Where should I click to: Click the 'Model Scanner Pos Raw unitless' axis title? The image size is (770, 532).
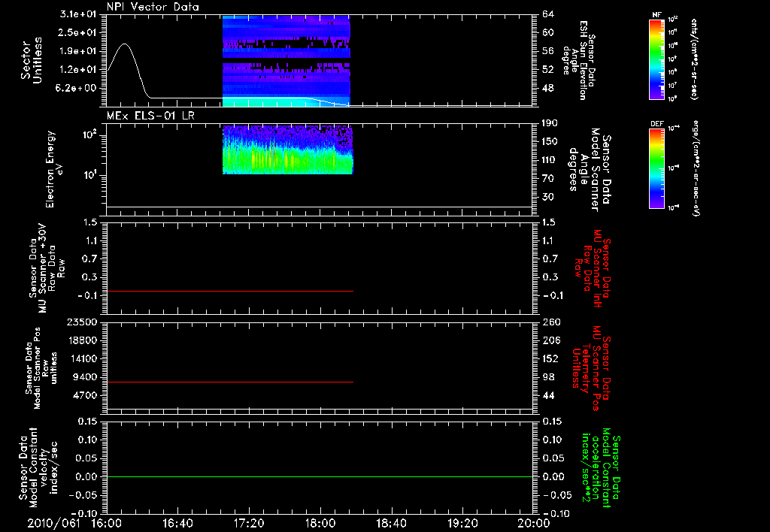tap(41, 368)
